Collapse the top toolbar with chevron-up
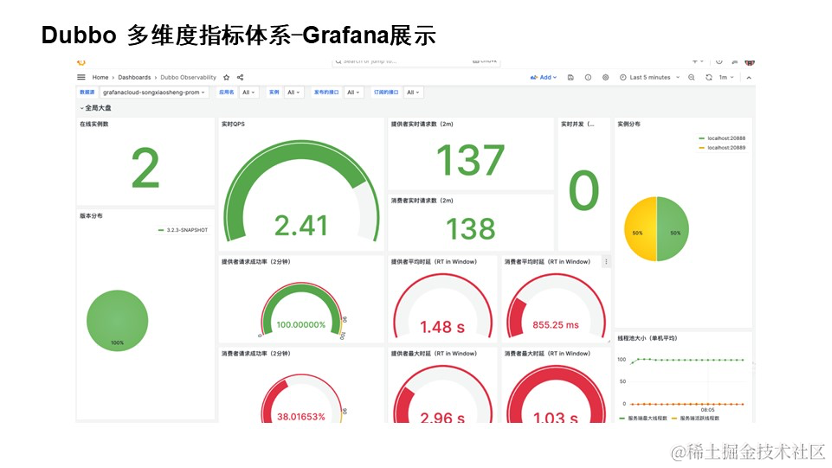 [x=749, y=77]
